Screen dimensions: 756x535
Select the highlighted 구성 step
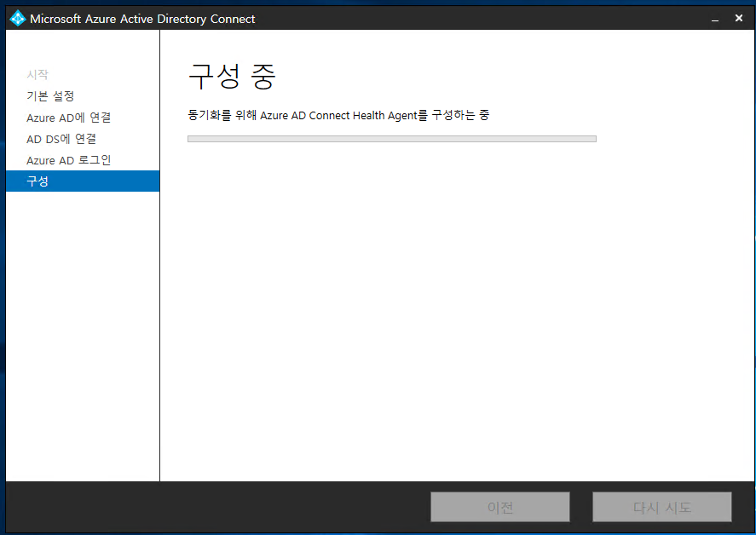(x=83, y=181)
